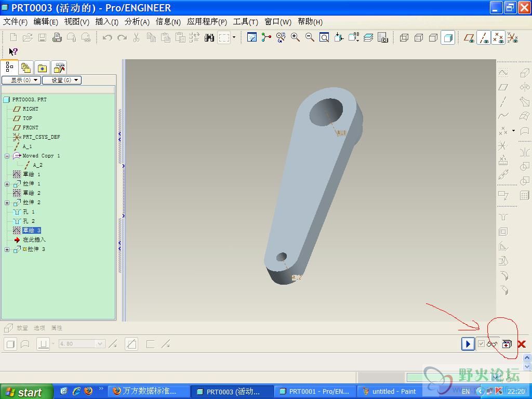Expand the 拉伸 3 tree node

click(x=7, y=249)
